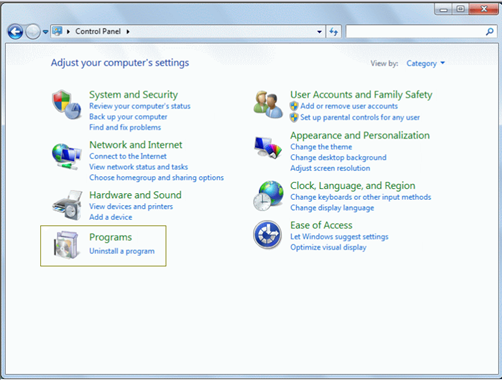
Task: Open User Accounts and Family Safety
Action: (361, 95)
